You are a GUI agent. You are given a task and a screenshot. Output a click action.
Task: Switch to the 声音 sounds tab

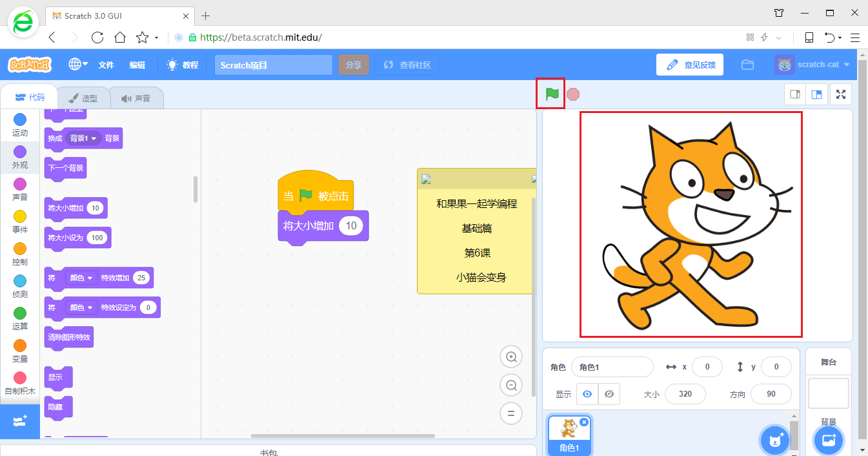136,98
